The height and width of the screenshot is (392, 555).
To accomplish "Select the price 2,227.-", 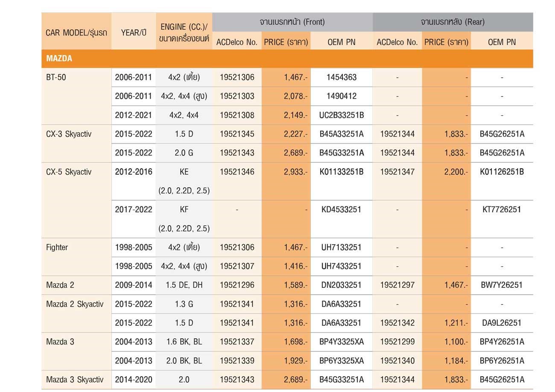I will coord(295,134).
